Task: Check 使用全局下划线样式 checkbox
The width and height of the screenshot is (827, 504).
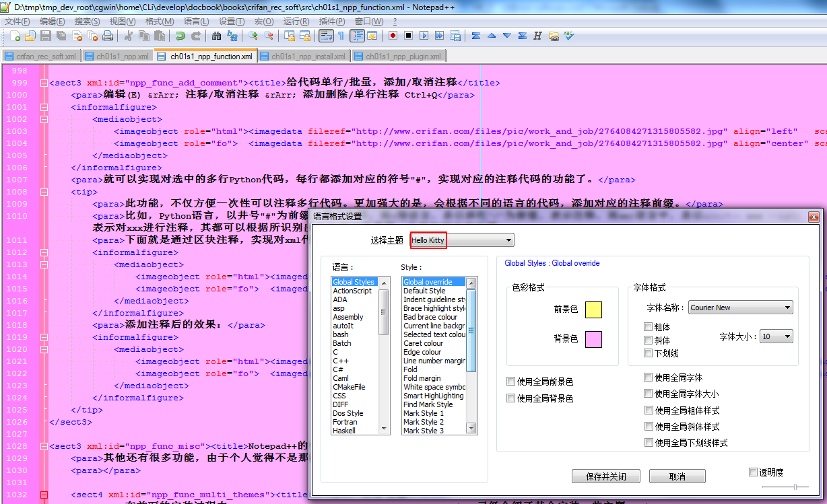Action: (x=648, y=443)
